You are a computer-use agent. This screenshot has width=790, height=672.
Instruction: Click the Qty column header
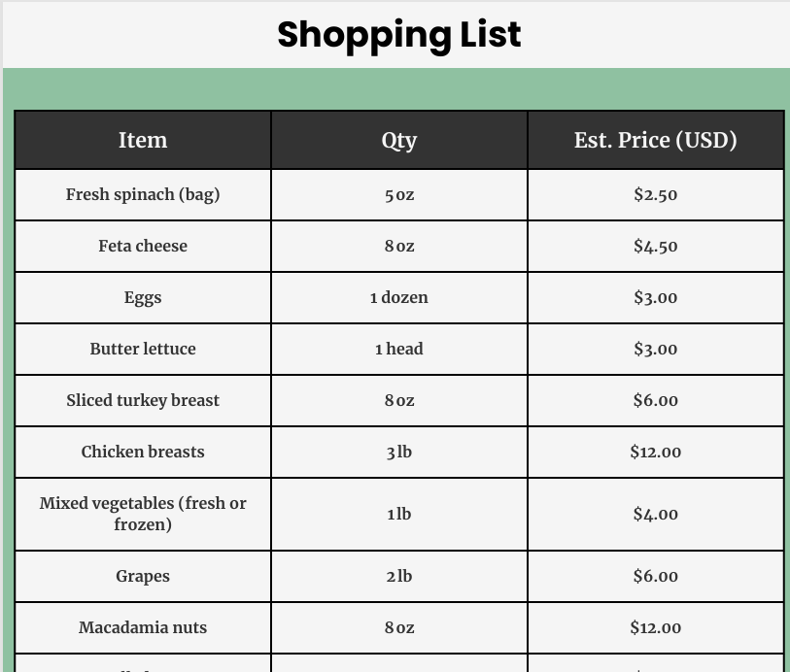click(x=398, y=140)
